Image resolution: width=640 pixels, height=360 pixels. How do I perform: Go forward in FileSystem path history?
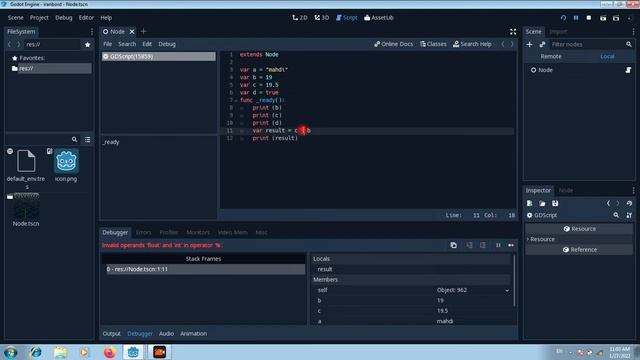[x=18, y=44]
